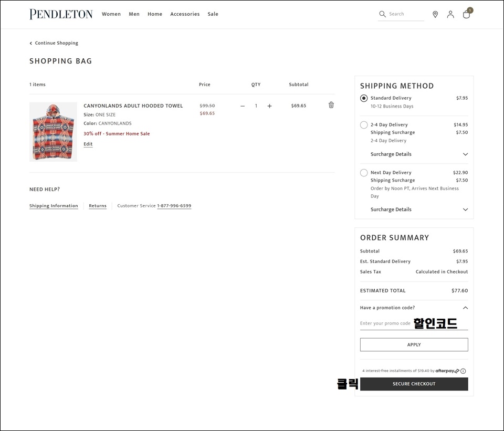
Task: Select 2-4 Day Delivery option
Action: [x=364, y=125]
